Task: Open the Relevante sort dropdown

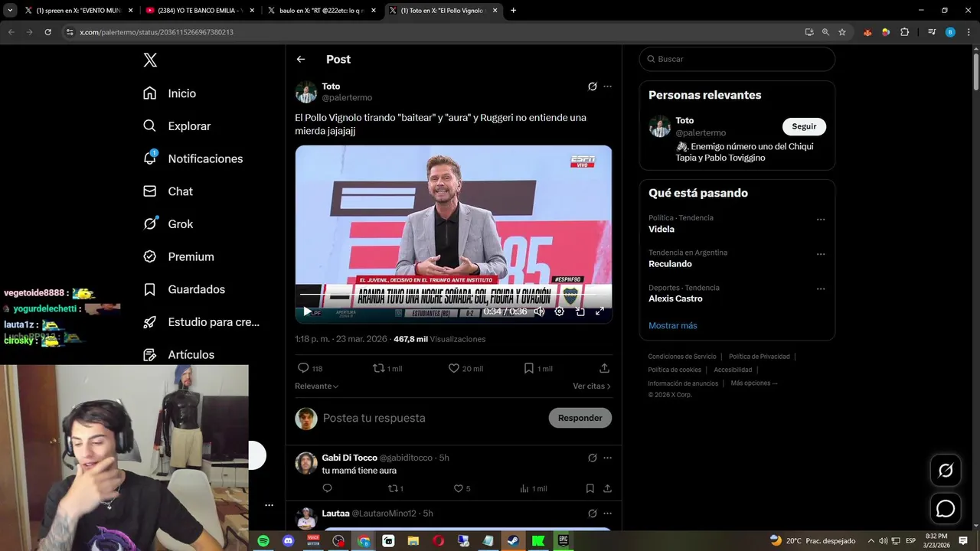Action: pyautogui.click(x=317, y=386)
